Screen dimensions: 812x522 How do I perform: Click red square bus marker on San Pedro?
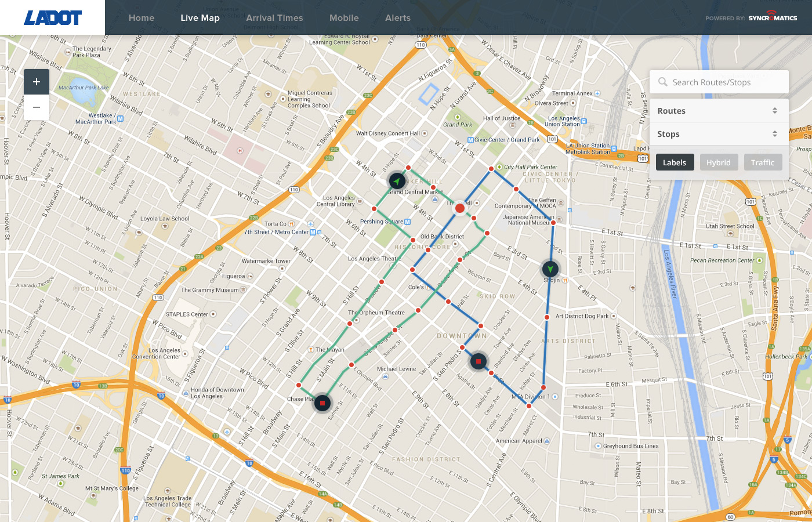click(x=478, y=361)
